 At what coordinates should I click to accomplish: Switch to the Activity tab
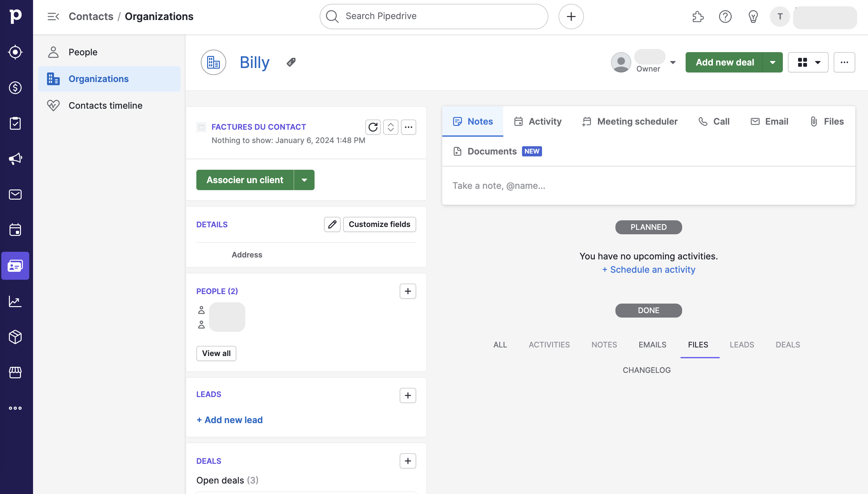point(538,121)
